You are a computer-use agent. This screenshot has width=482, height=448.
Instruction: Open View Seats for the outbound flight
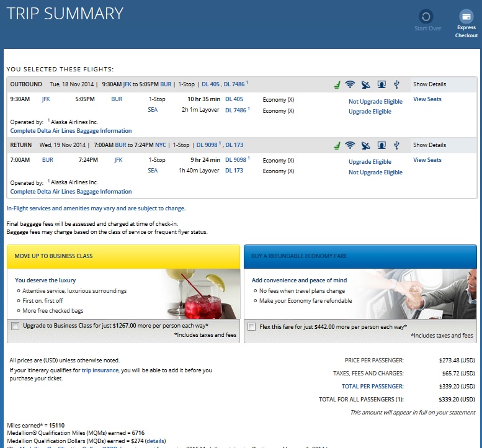point(427,99)
